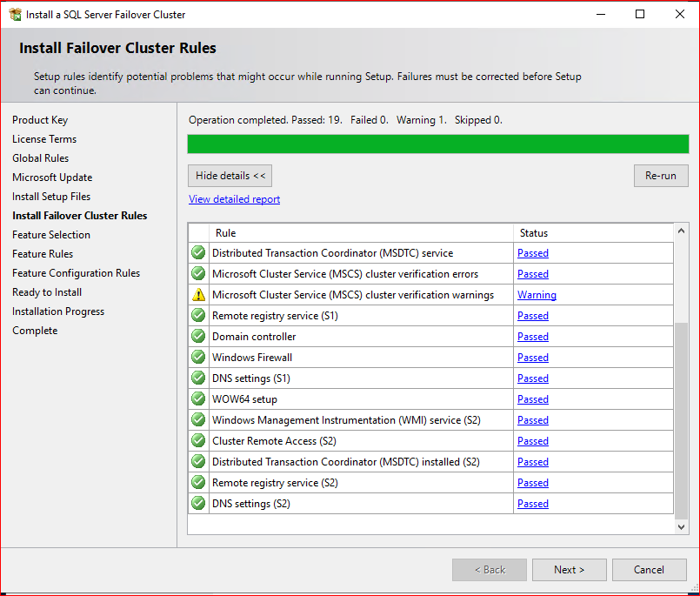
Task: Select Complete step in sidebar
Action: (35, 331)
